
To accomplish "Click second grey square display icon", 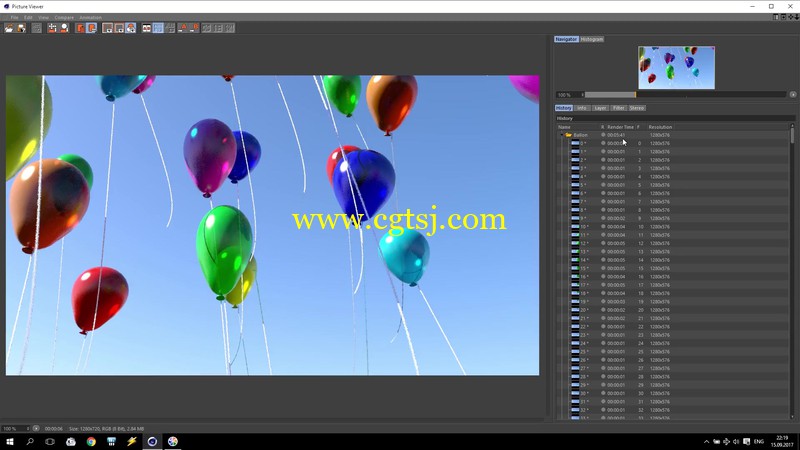I will click(x=119, y=28).
